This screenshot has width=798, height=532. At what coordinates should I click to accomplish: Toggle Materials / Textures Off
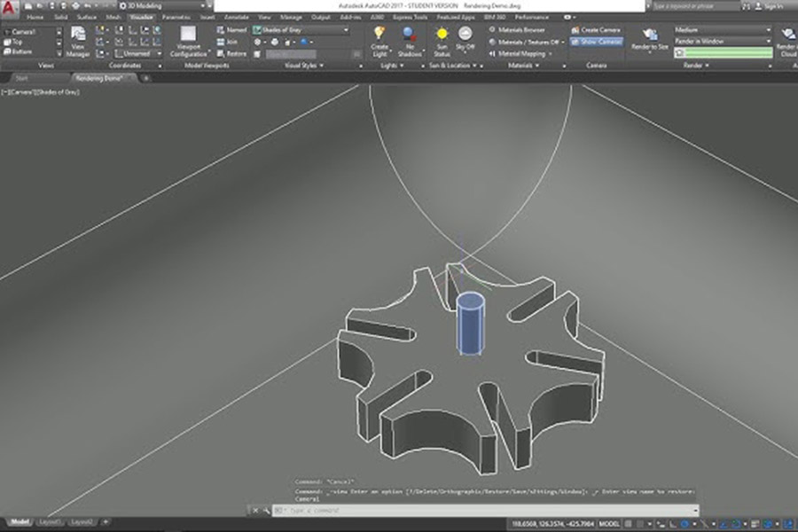[526, 42]
